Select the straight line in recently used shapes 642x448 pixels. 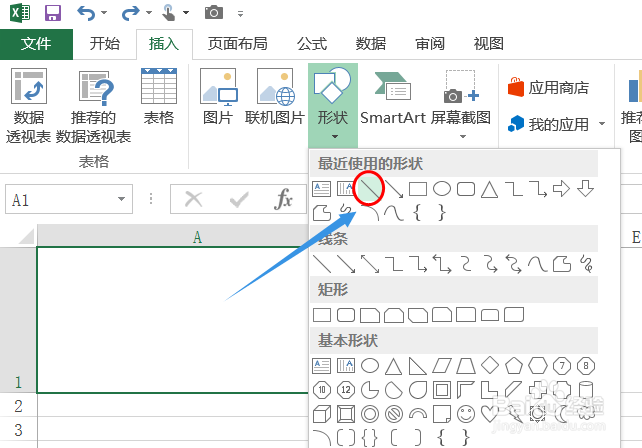[369, 189]
